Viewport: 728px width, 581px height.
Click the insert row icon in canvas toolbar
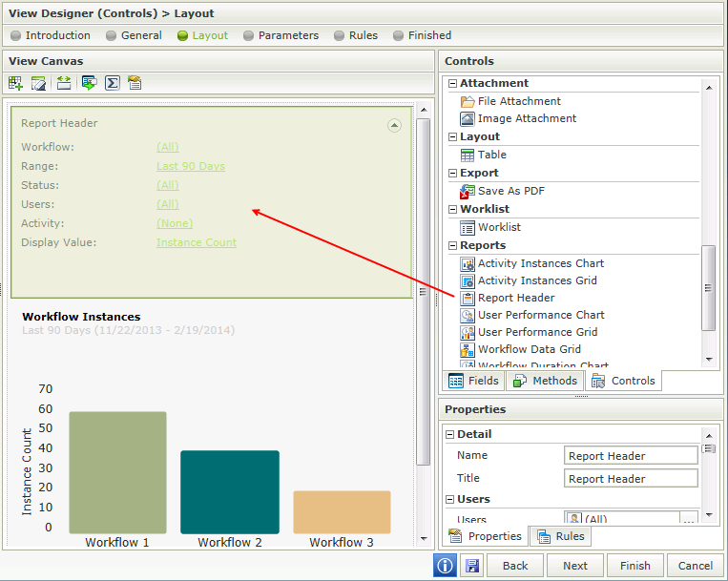coord(64,84)
